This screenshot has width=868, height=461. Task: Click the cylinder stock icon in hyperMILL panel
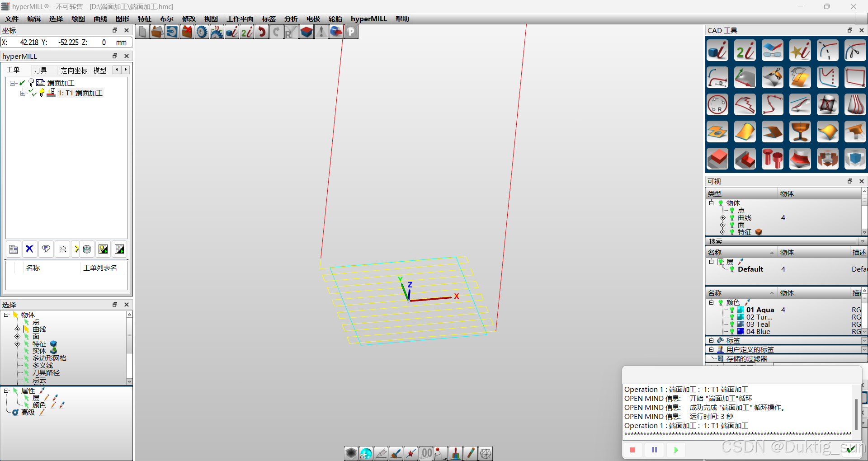point(87,249)
